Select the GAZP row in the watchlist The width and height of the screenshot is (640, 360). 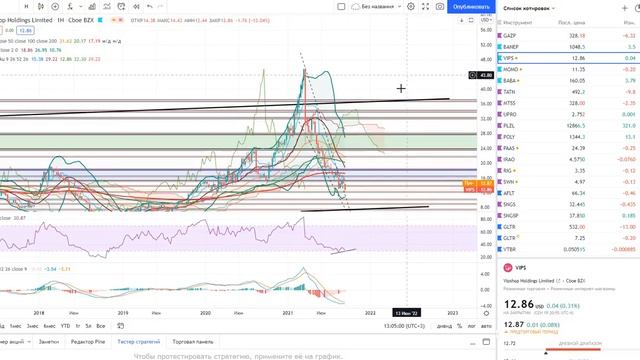pos(568,36)
